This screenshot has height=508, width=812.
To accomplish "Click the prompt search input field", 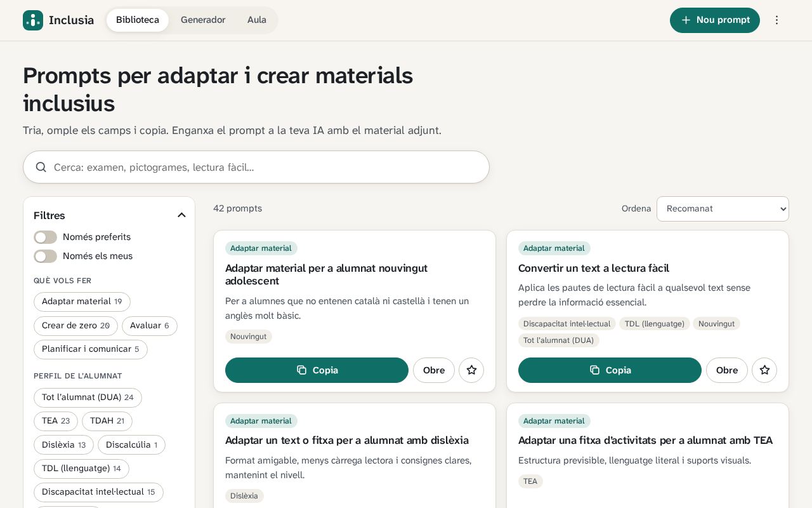I will click(256, 167).
